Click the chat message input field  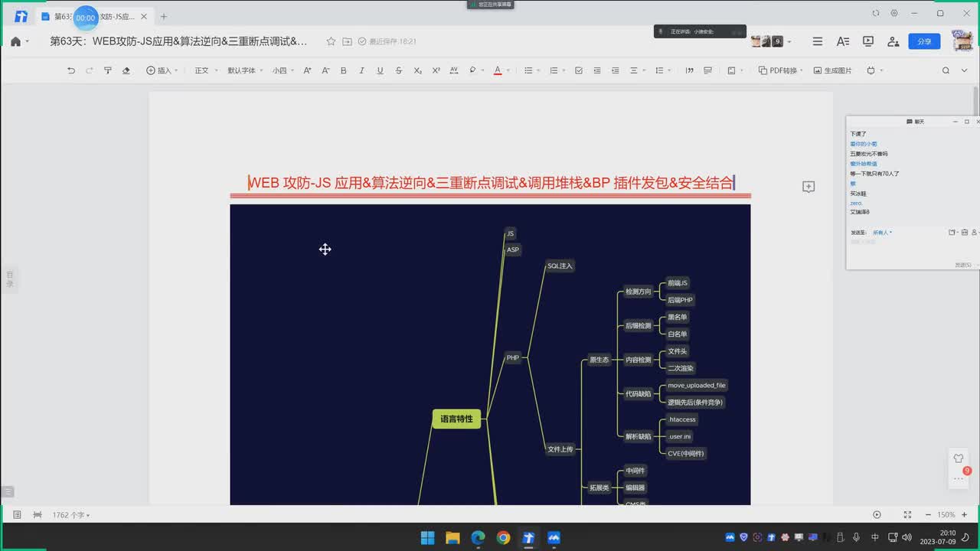point(911,249)
